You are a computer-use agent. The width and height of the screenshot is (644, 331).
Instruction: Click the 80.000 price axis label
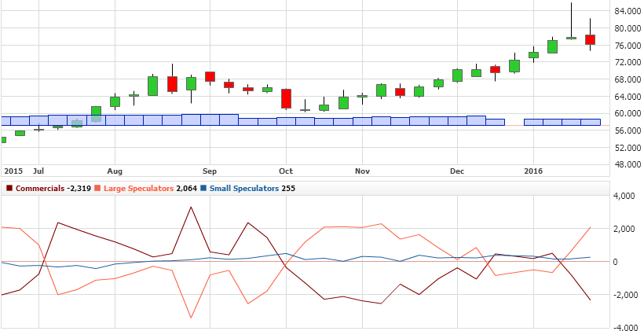tap(628, 28)
